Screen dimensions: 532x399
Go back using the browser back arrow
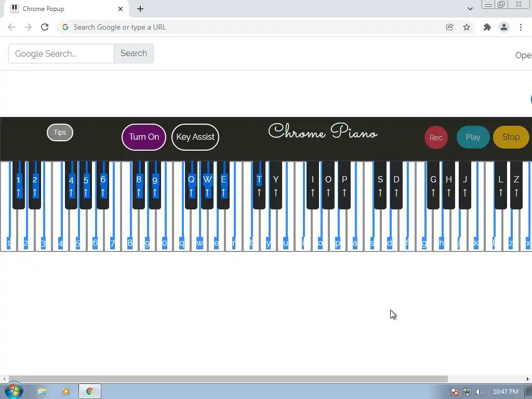11,27
